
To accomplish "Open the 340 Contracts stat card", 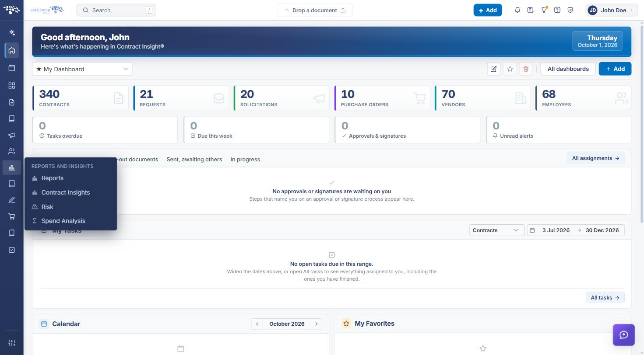I will coord(81,98).
